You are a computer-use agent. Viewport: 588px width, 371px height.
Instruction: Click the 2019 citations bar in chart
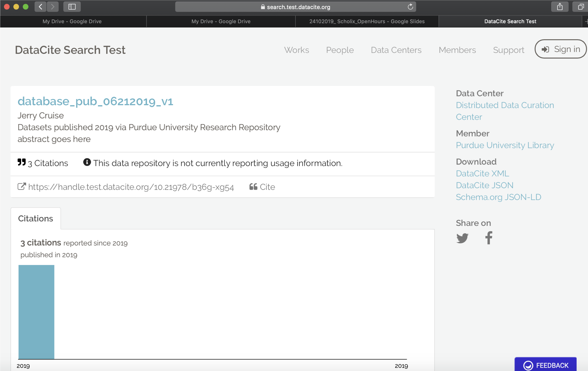[36, 312]
